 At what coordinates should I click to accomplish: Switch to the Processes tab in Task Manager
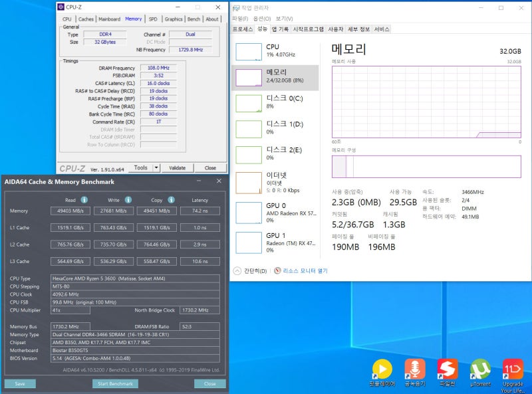(x=243, y=29)
